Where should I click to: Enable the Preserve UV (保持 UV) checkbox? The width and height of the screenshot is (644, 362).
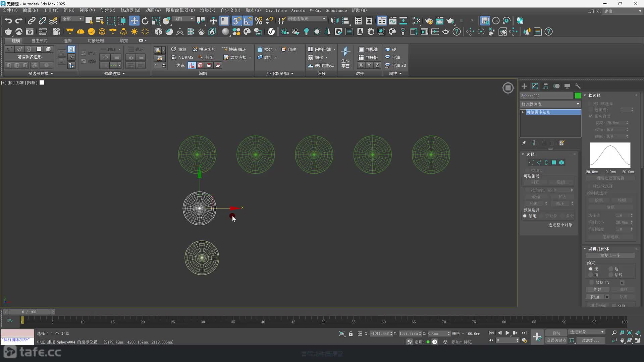pos(592,283)
